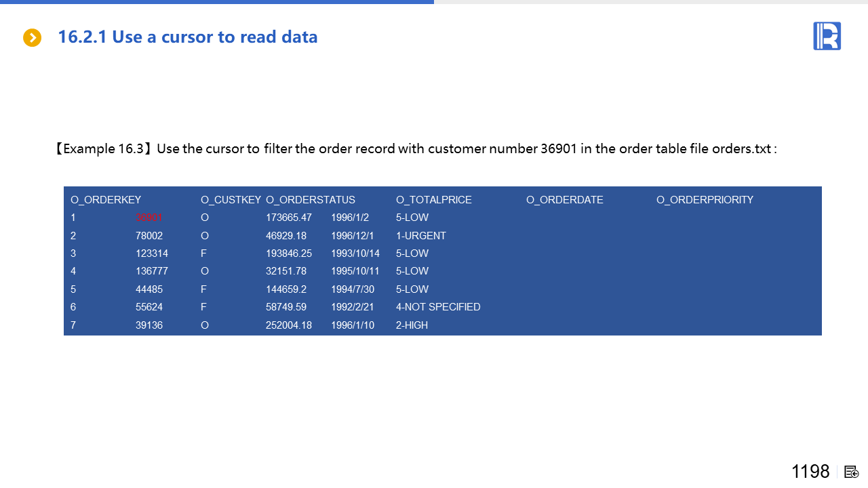Click the 2-HIGH priority value
868x488 pixels.
click(412, 325)
